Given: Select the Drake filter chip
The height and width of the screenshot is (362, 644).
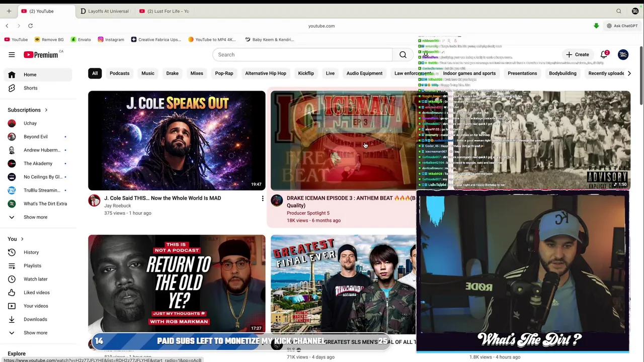Looking at the screenshot, I should [x=172, y=73].
